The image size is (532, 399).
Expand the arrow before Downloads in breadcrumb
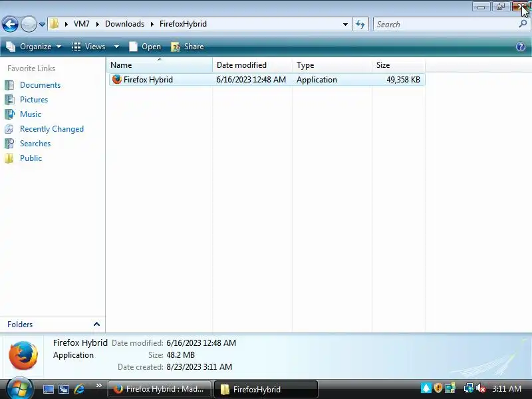98,24
